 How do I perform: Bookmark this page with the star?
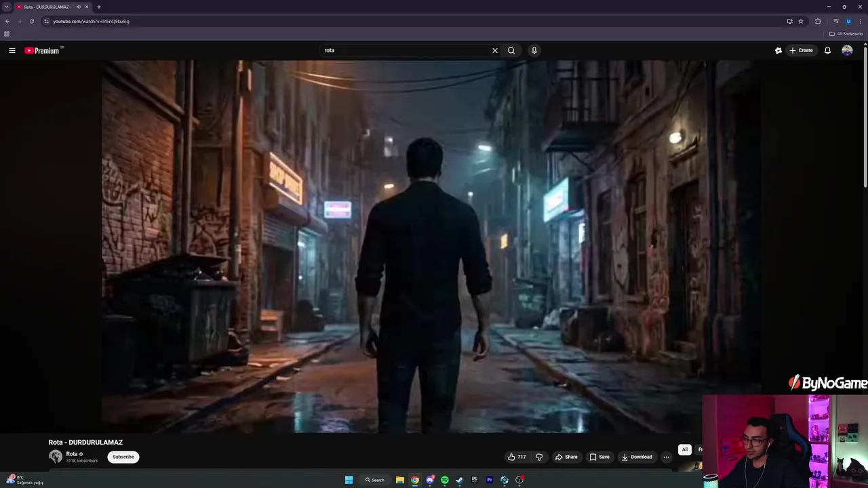pos(801,21)
